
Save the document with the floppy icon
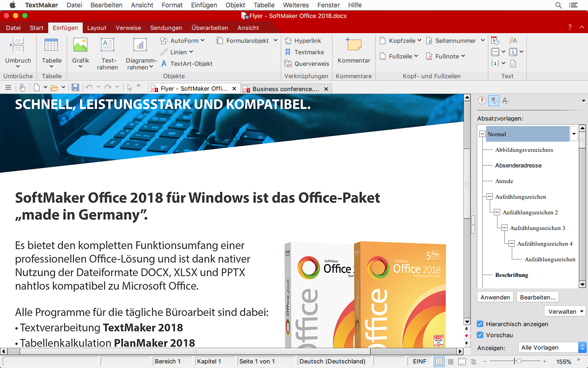pyautogui.click(x=75, y=87)
